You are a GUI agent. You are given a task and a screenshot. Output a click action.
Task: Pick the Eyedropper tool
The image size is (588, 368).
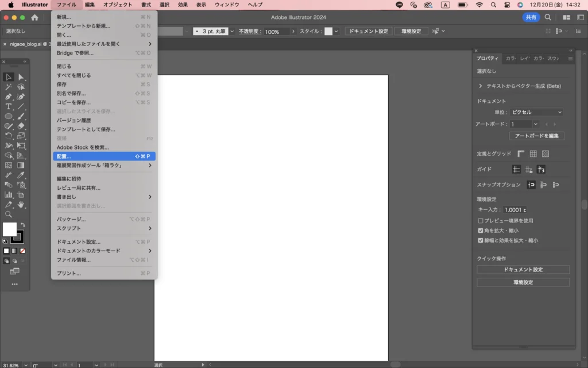coord(21,175)
